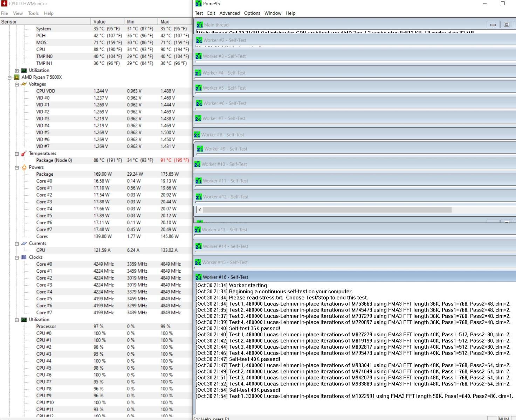The image size is (516, 420).
Task: Click the 169.00 W Package power value
Action: pyautogui.click(x=103, y=174)
